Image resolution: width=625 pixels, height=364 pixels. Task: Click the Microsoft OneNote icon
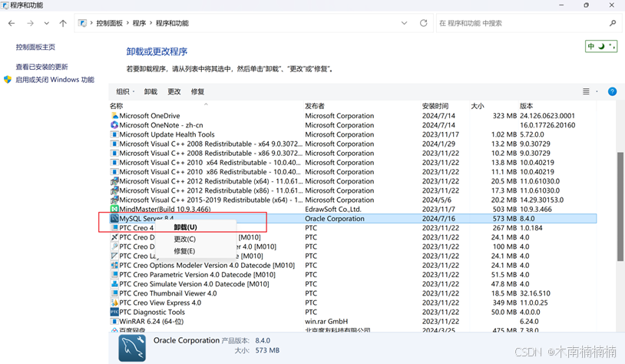(x=114, y=124)
